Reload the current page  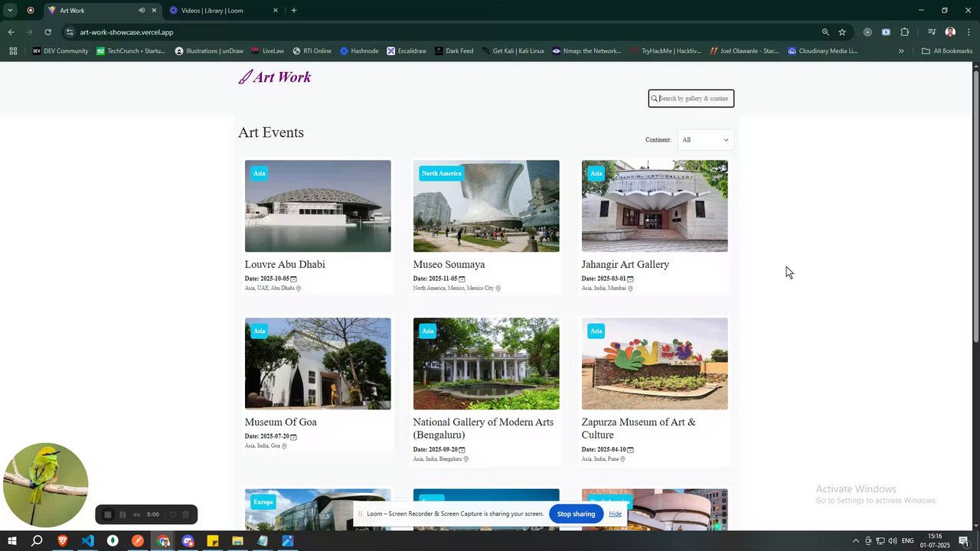click(x=47, y=32)
